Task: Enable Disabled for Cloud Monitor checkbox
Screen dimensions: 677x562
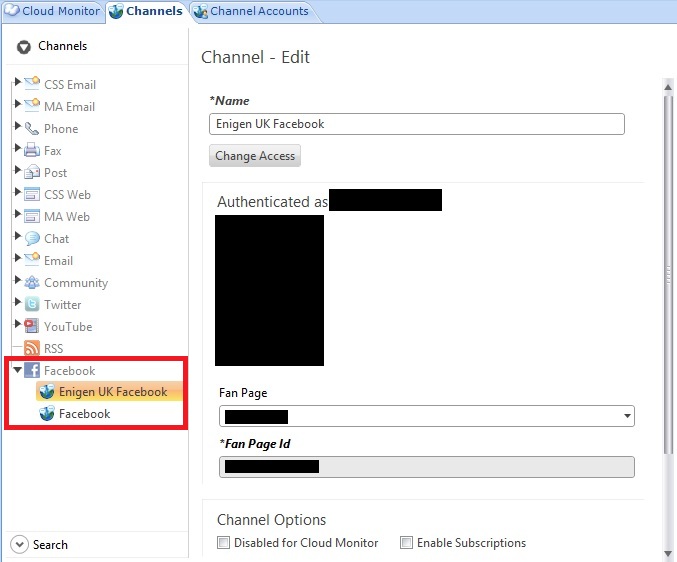Action: click(224, 543)
